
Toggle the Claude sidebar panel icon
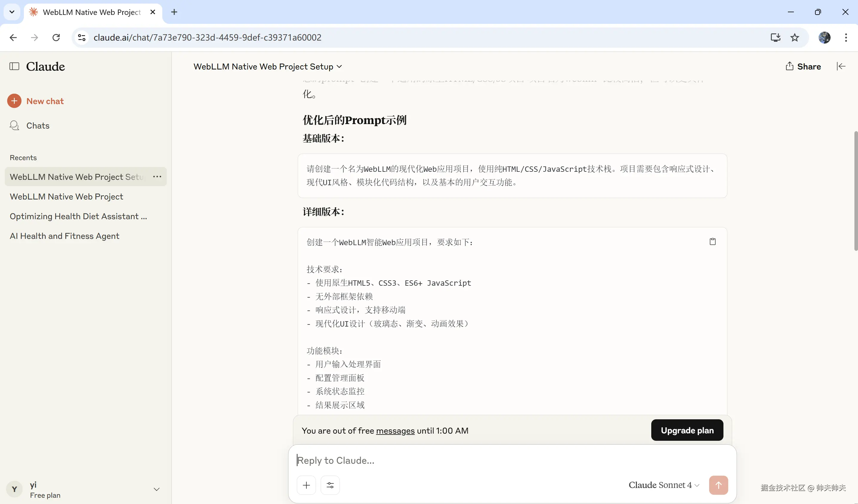(14, 67)
